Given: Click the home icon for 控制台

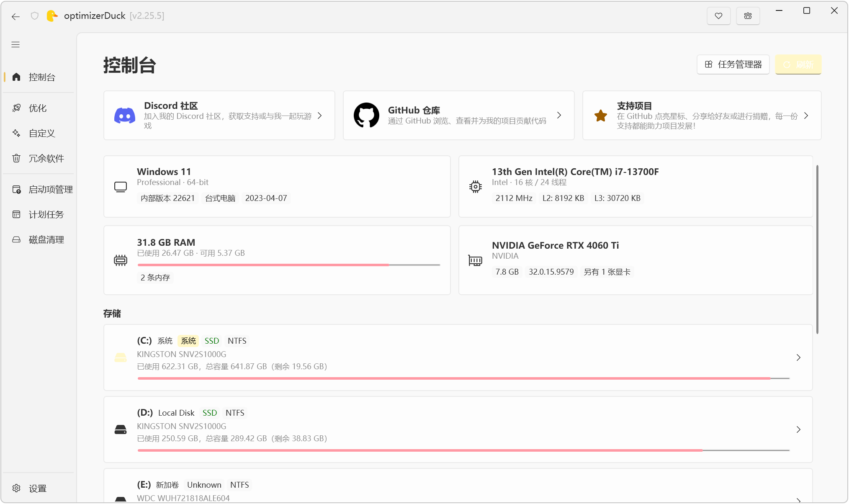Looking at the screenshot, I should click(x=16, y=77).
